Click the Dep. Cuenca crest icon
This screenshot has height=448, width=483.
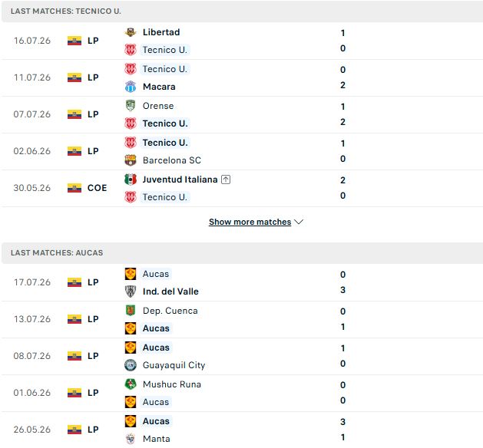[131, 311]
